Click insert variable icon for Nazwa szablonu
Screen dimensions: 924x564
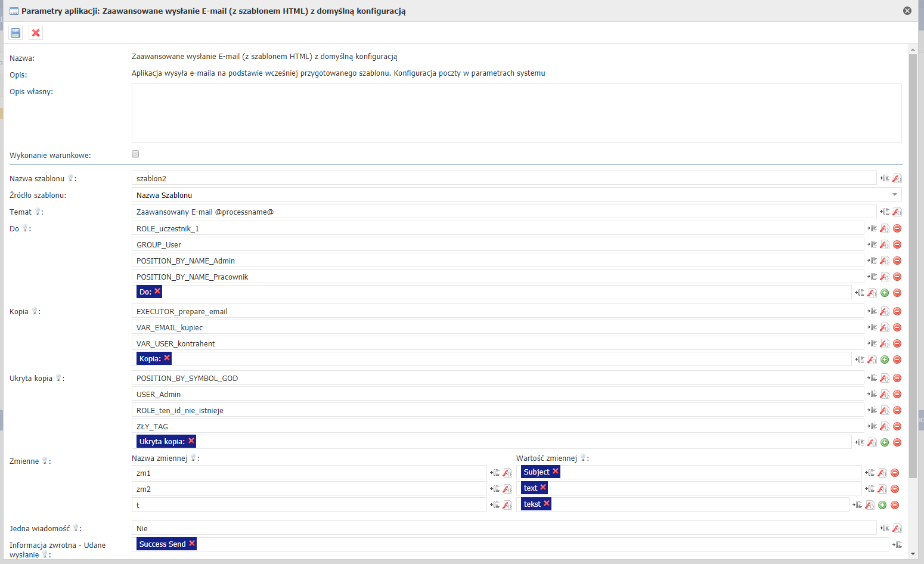[x=885, y=178]
